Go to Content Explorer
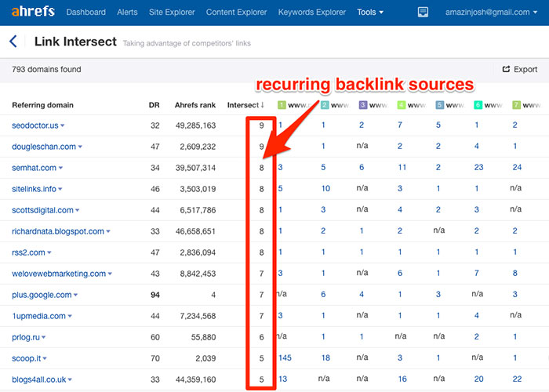Viewport: 549px width, 392px height. [236, 13]
